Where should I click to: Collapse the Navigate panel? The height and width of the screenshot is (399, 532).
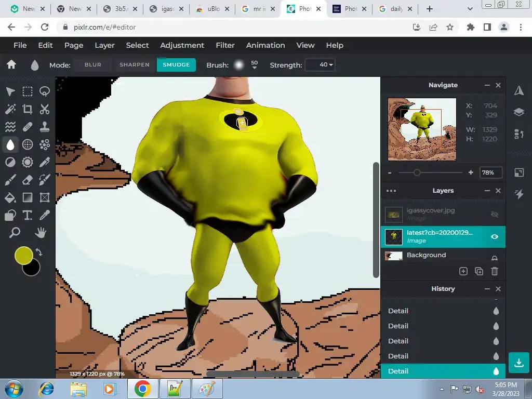click(487, 85)
